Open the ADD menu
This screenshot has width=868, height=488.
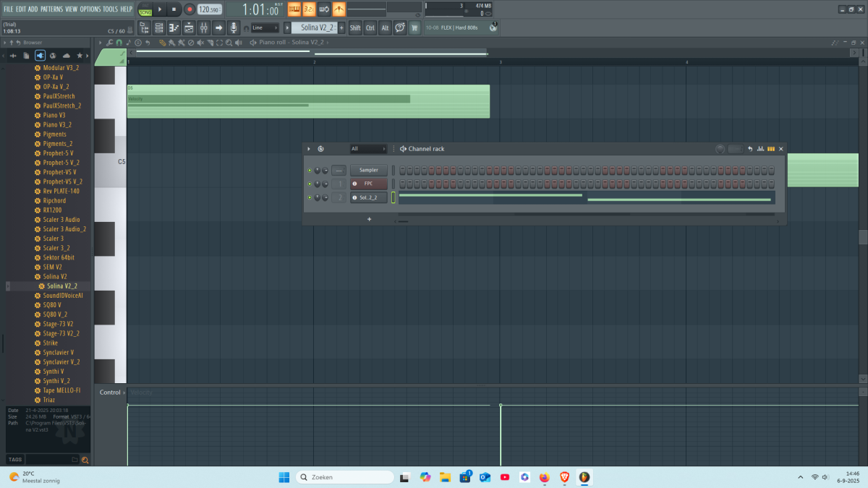pyautogui.click(x=33, y=9)
